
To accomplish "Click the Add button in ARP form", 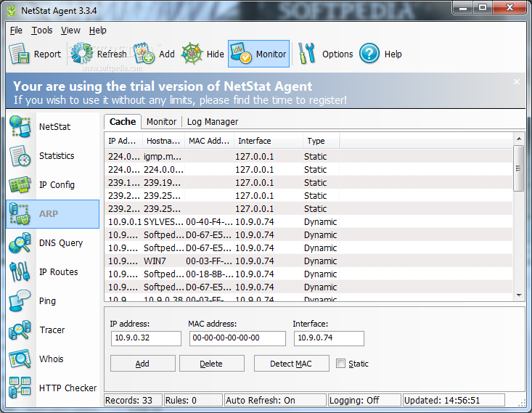I will pyautogui.click(x=142, y=364).
